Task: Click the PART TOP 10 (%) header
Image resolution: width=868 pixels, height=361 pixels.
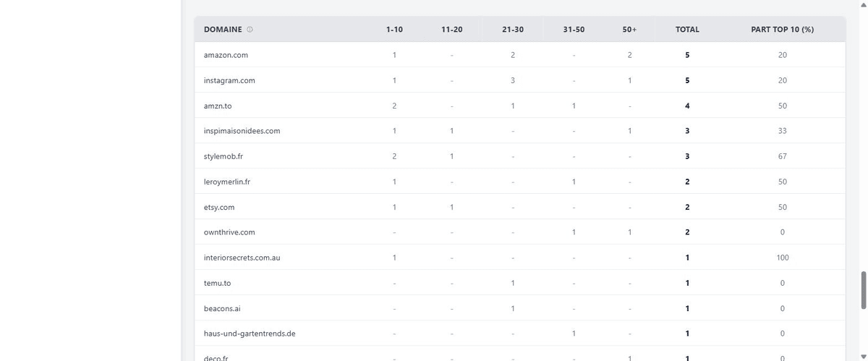Action: coord(783,30)
